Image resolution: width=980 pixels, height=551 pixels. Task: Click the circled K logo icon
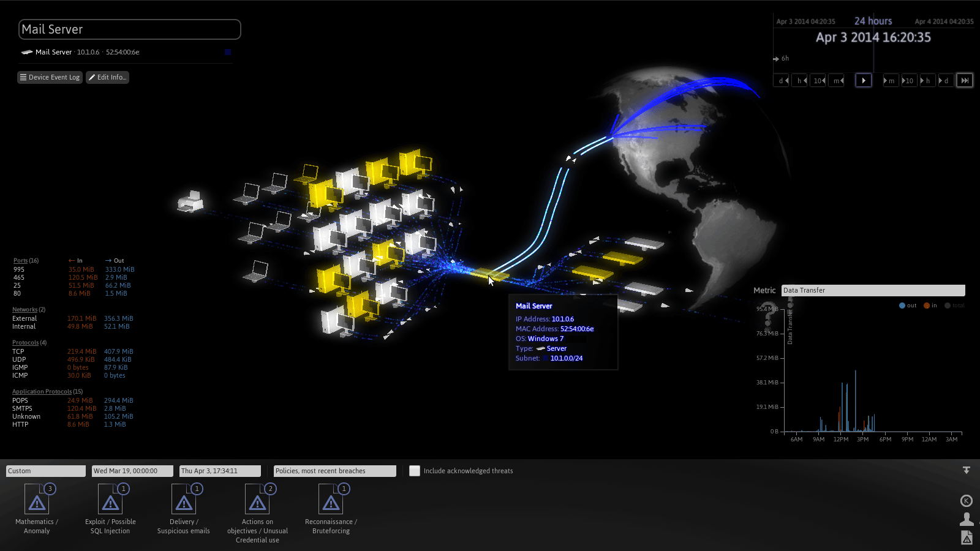(x=967, y=500)
